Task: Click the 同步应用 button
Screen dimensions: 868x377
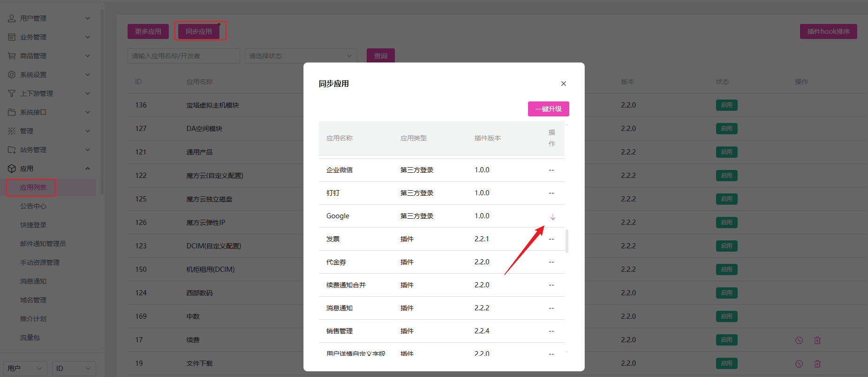Action: [199, 31]
